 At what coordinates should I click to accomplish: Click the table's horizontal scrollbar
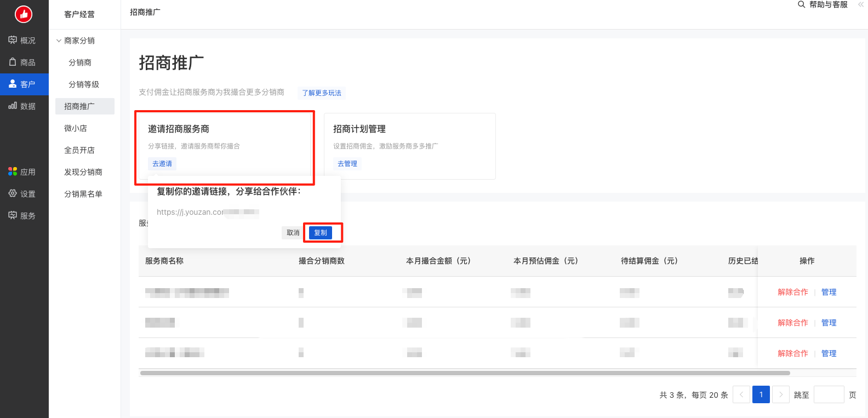pos(465,373)
